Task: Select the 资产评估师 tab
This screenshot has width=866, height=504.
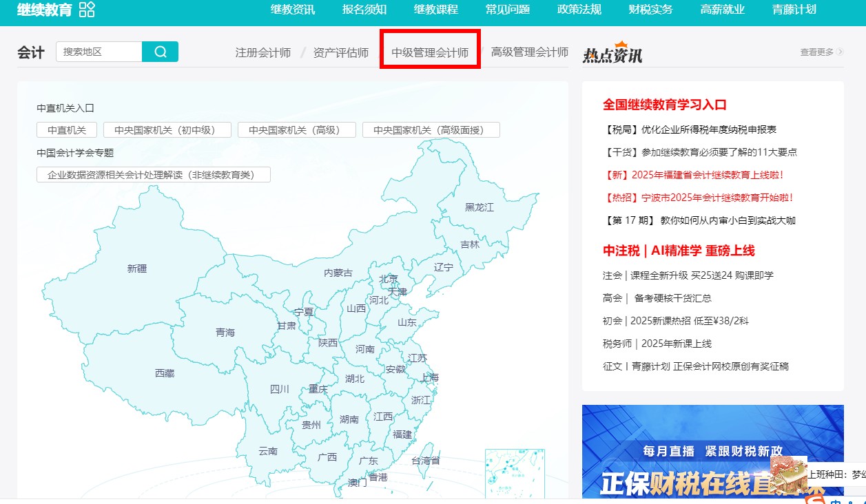Action: click(x=341, y=52)
